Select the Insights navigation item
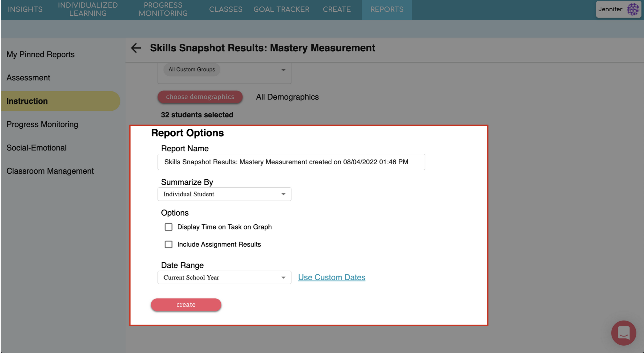Image resolution: width=644 pixels, height=353 pixels. pos(25,9)
